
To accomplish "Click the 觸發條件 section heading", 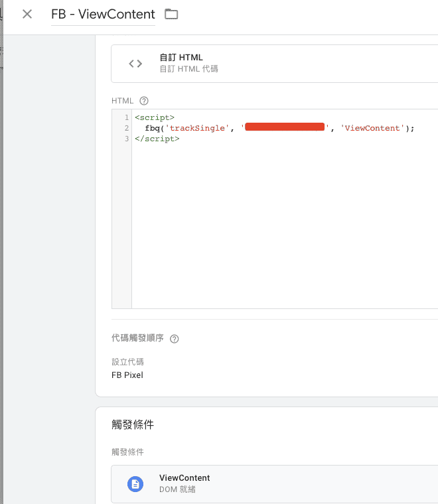I will pos(133,424).
